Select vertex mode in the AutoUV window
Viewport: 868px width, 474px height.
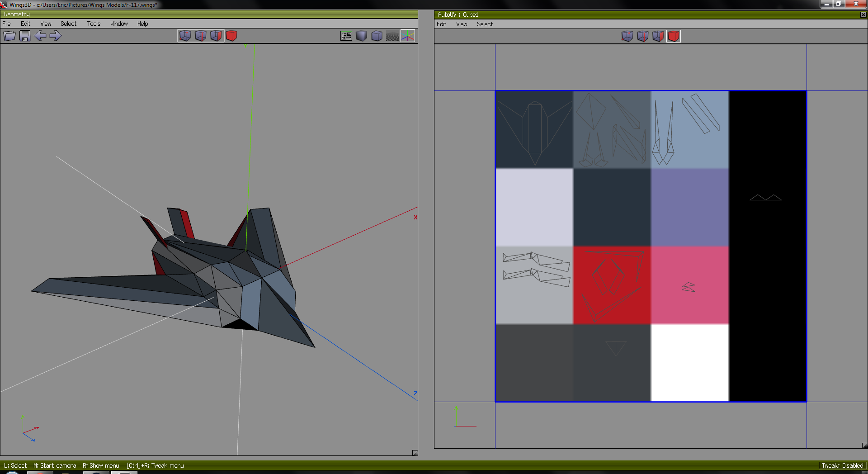627,36
